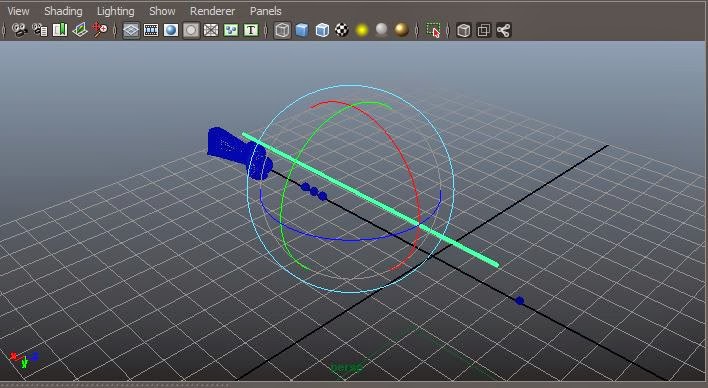Viewport: 708px width, 388px height.
Task: Click the camera Bookmarks icon
Action: (60, 30)
